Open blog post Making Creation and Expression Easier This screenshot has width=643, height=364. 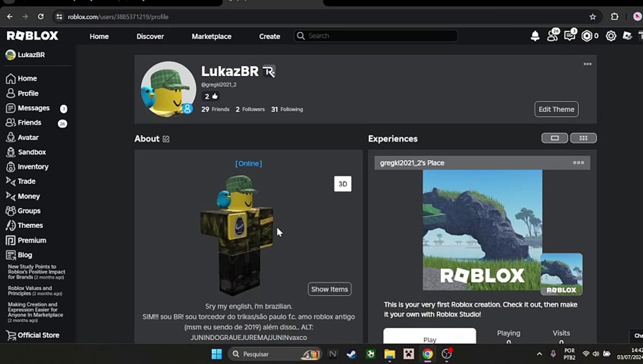pos(35,312)
